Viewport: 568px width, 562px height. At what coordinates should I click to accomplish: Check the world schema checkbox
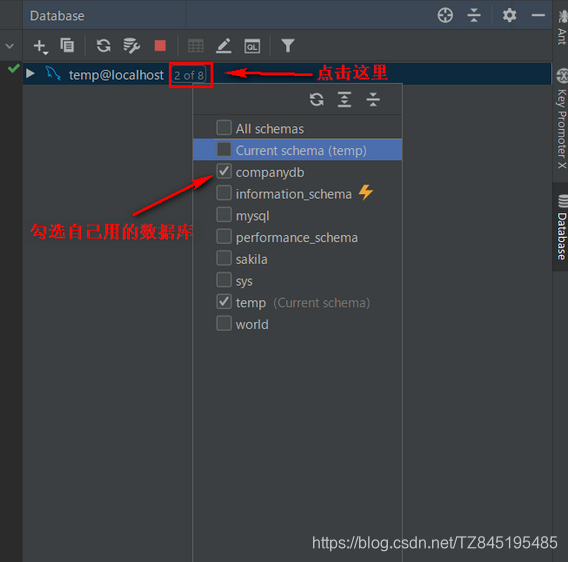click(x=224, y=323)
